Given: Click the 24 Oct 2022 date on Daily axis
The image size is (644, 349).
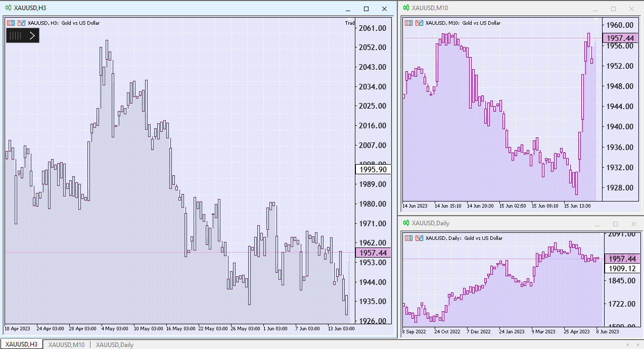Looking at the screenshot, I should click(x=447, y=332).
